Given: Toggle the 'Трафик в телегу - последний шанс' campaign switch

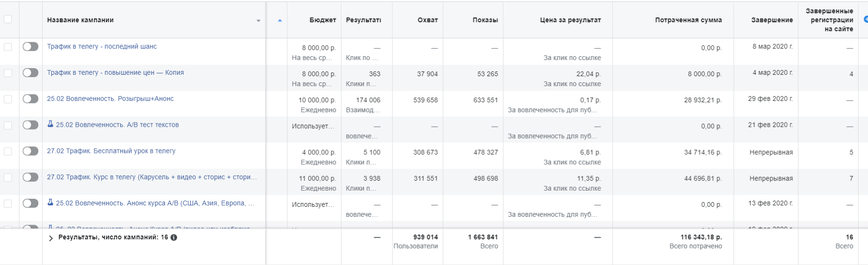Looking at the screenshot, I should coord(30,46).
